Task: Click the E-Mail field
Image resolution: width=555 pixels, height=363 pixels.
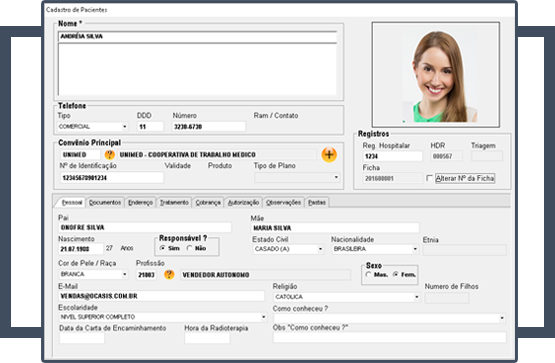Action: [161, 296]
